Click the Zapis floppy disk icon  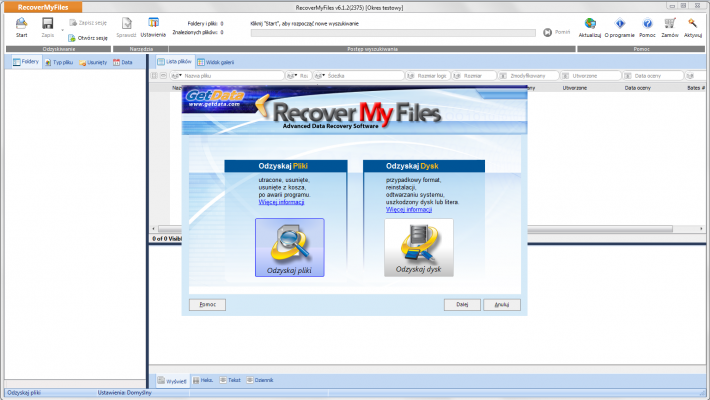pyautogui.click(x=48, y=24)
